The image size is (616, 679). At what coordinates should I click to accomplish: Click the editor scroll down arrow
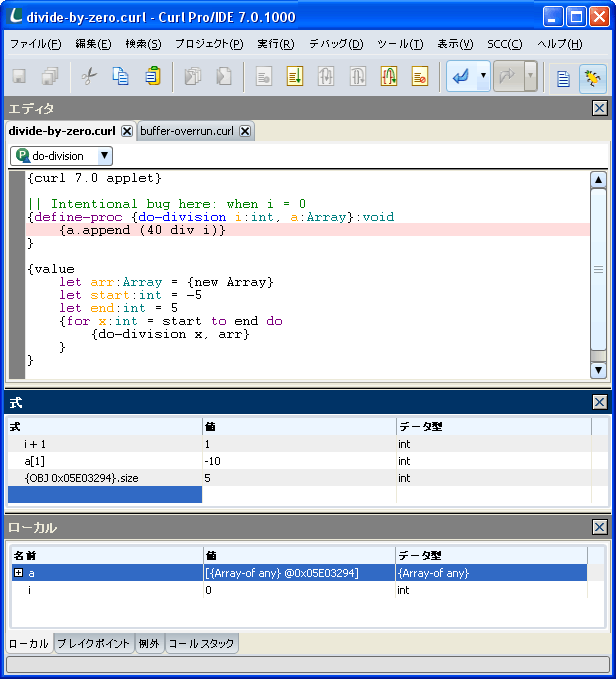click(x=598, y=370)
